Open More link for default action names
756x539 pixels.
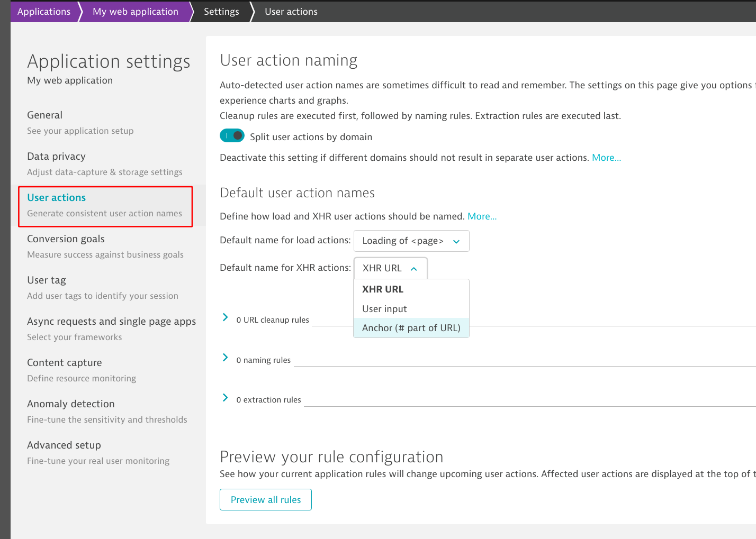point(482,216)
